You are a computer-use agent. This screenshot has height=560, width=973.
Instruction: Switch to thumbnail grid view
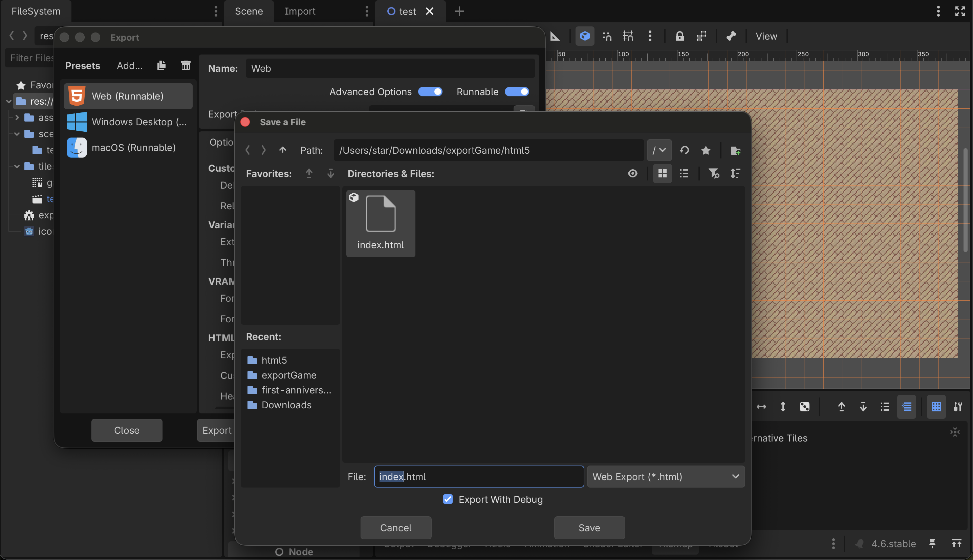[x=662, y=173]
